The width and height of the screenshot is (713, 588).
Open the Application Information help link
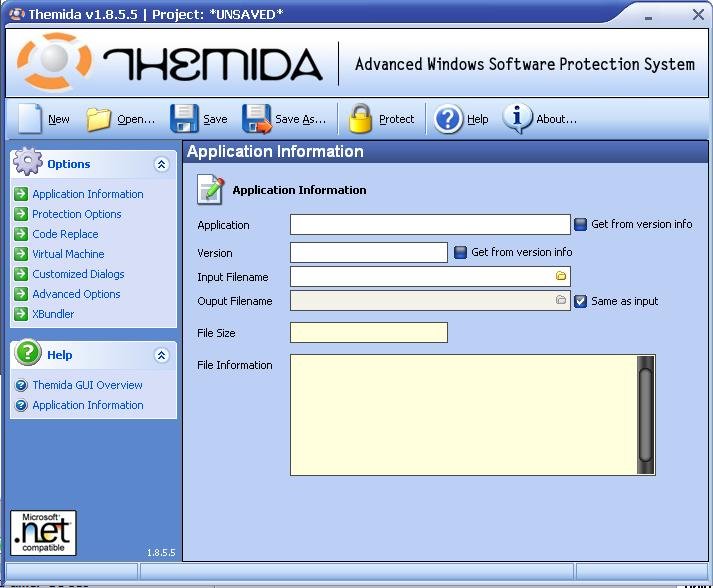point(87,405)
